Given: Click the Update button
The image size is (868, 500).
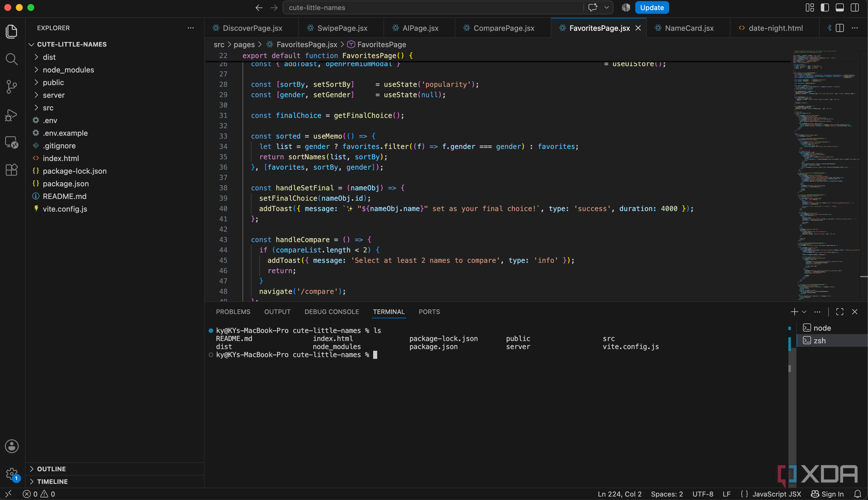Looking at the screenshot, I should click(652, 7).
